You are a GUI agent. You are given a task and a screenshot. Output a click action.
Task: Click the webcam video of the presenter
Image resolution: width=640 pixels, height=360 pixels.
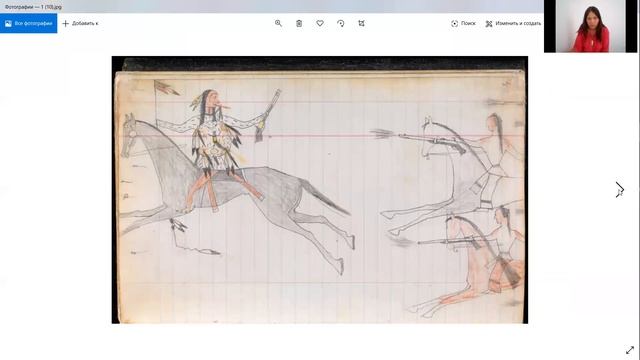pos(591,26)
